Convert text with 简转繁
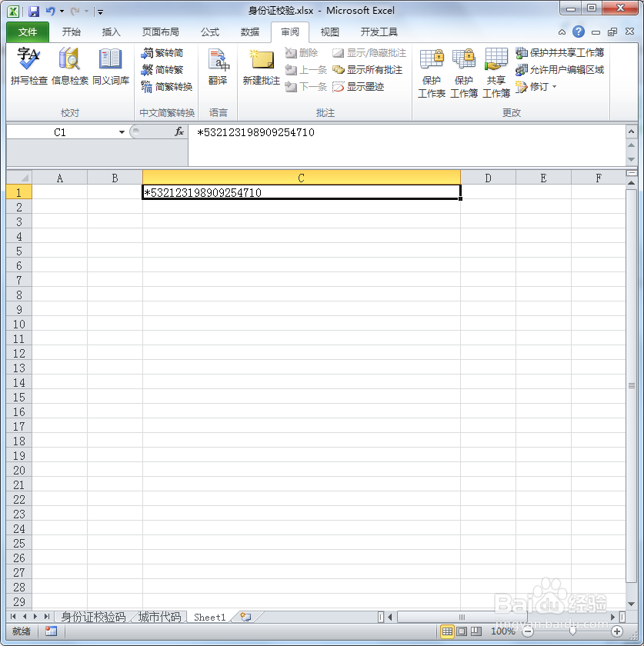Image resolution: width=644 pixels, height=646 pixels. point(162,70)
